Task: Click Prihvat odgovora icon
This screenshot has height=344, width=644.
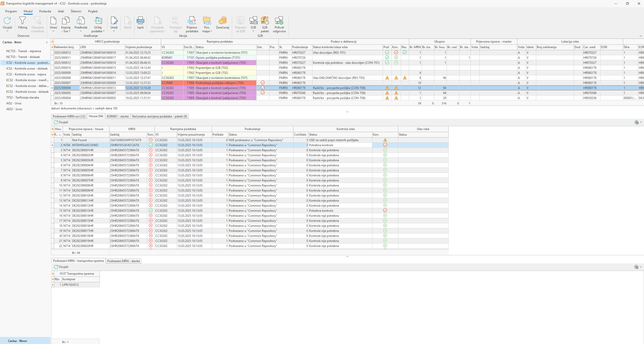Action: [x=279, y=21]
